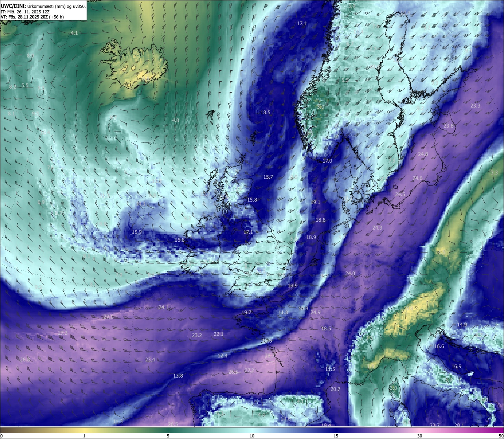Click the map value 23.4 on the map
This screenshot has width=504, height=439.
click(x=150, y=359)
